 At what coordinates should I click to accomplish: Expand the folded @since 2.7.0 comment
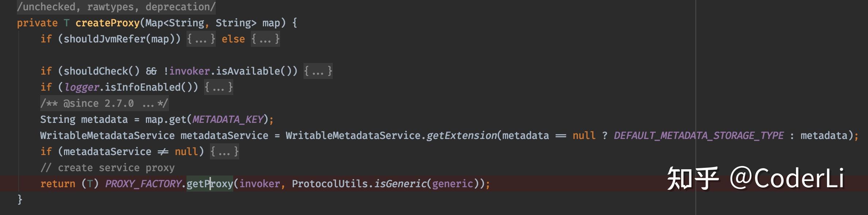tap(104, 103)
